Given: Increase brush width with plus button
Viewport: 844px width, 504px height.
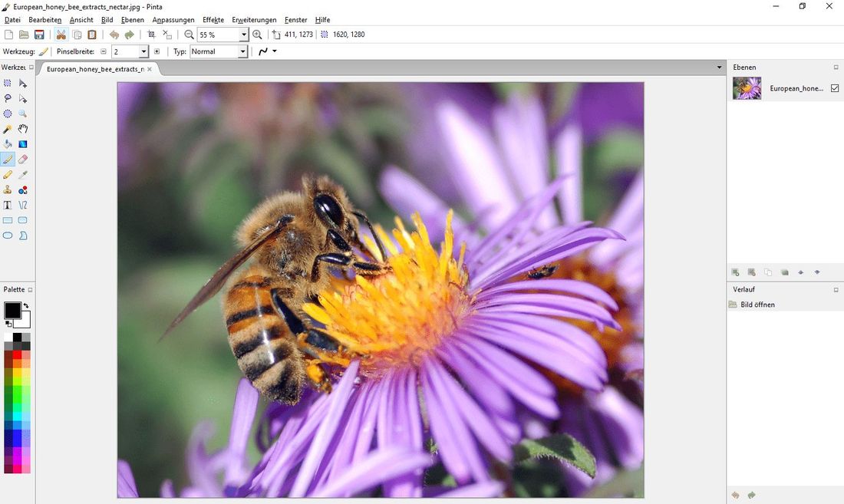Looking at the screenshot, I should click(x=157, y=51).
